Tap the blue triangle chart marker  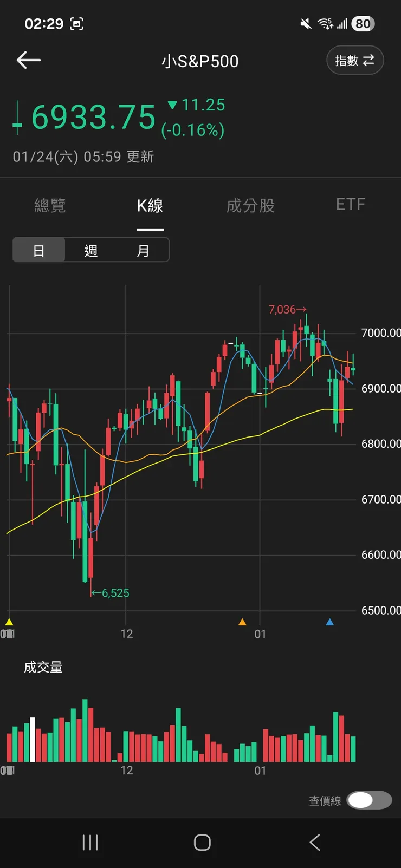click(x=329, y=622)
